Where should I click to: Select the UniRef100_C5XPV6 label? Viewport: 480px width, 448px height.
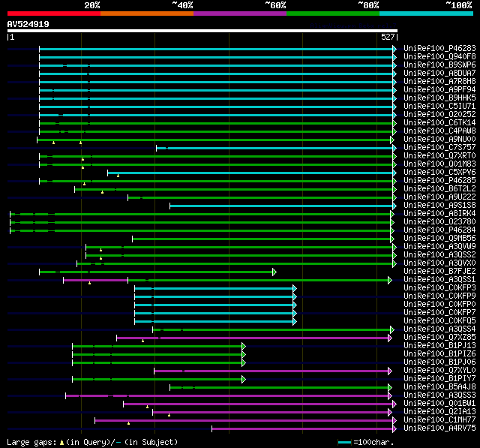[x=439, y=172]
